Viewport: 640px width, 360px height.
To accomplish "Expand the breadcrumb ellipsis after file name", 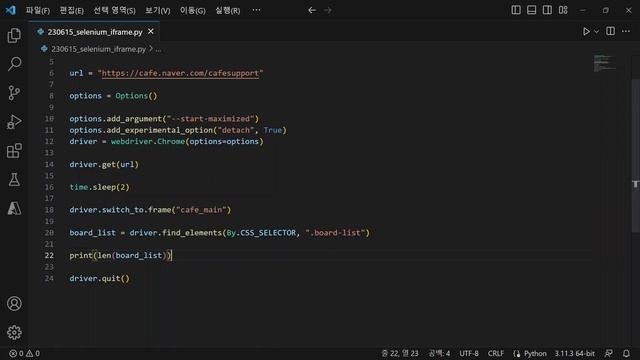I will [158, 49].
